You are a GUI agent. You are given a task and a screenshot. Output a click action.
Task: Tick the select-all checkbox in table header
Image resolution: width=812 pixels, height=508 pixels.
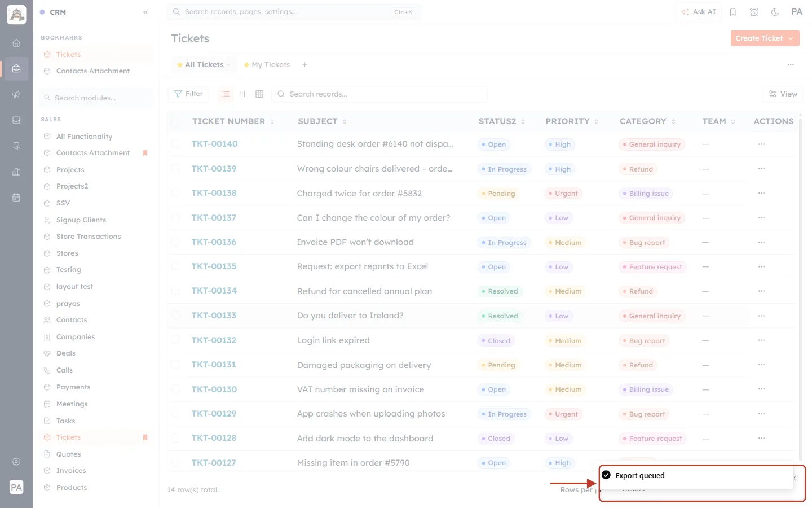pyautogui.click(x=175, y=121)
